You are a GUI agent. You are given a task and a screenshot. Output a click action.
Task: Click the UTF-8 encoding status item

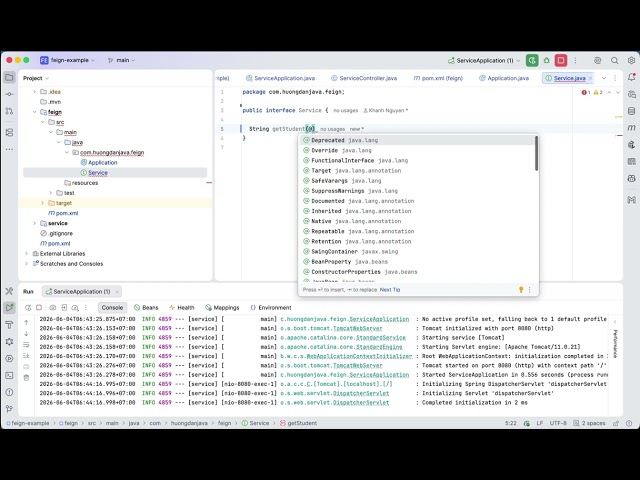pyautogui.click(x=558, y=423)
